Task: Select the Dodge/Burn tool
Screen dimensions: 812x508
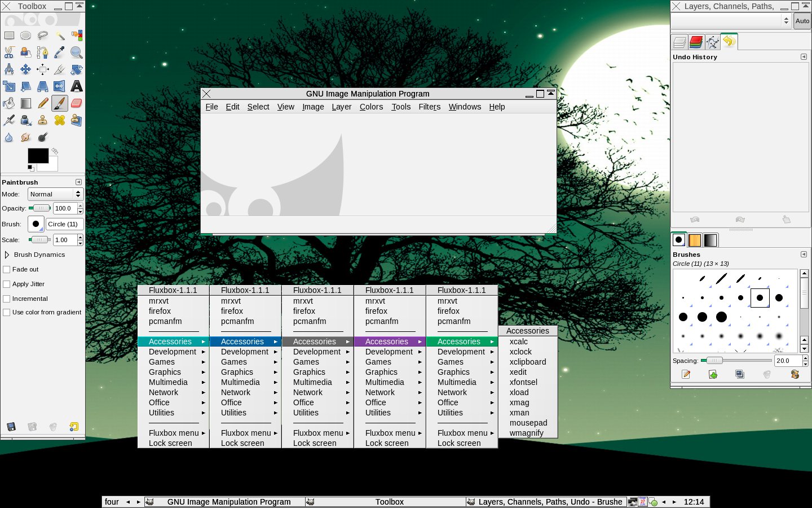Action: (x=43, y=137)
